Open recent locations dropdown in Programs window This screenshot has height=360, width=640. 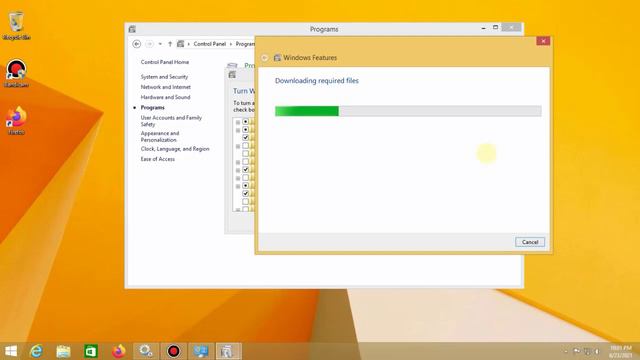click(x=160, y=44)
